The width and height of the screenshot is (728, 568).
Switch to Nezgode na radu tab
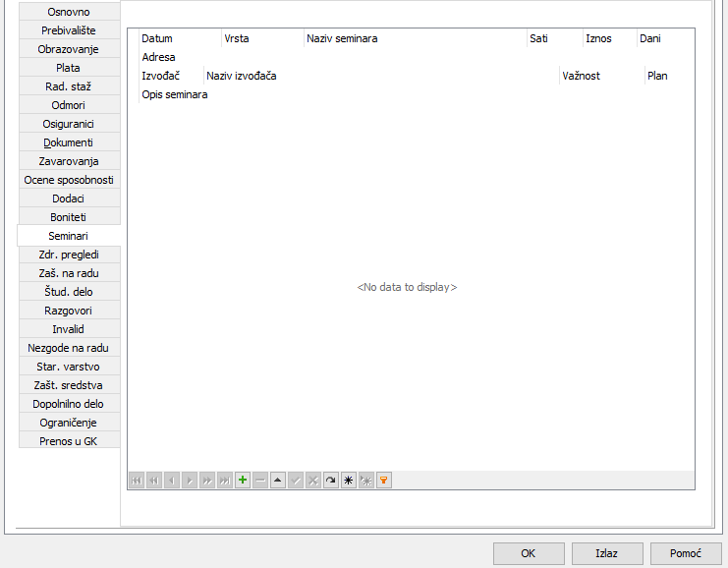pyautogui.click(x=69, y=348)
